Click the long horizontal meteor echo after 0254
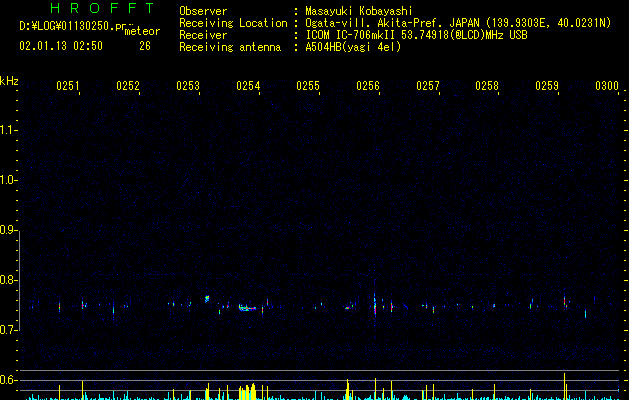 coord(248,308)
